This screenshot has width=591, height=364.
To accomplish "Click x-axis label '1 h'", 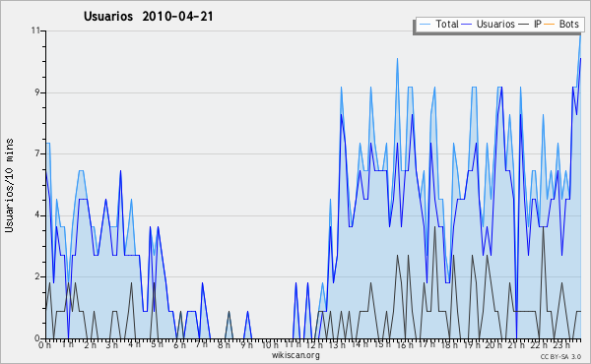I will [x=68, y=344].
